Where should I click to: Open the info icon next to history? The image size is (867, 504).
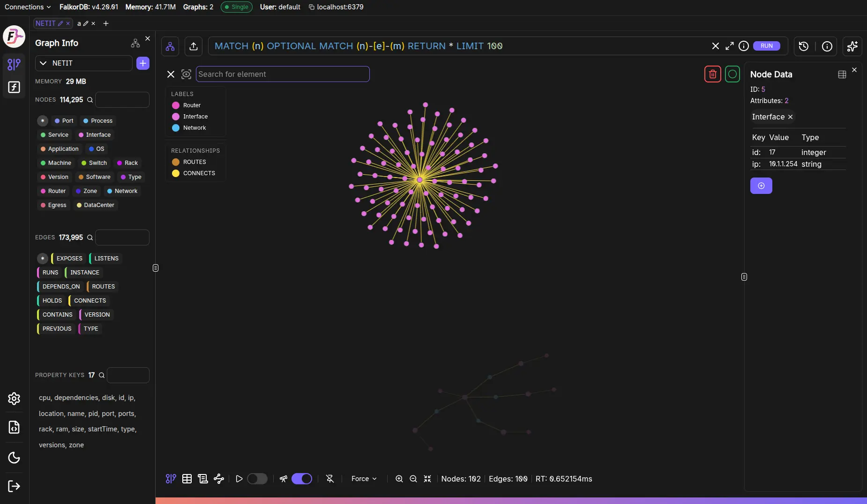pos(827,46)
